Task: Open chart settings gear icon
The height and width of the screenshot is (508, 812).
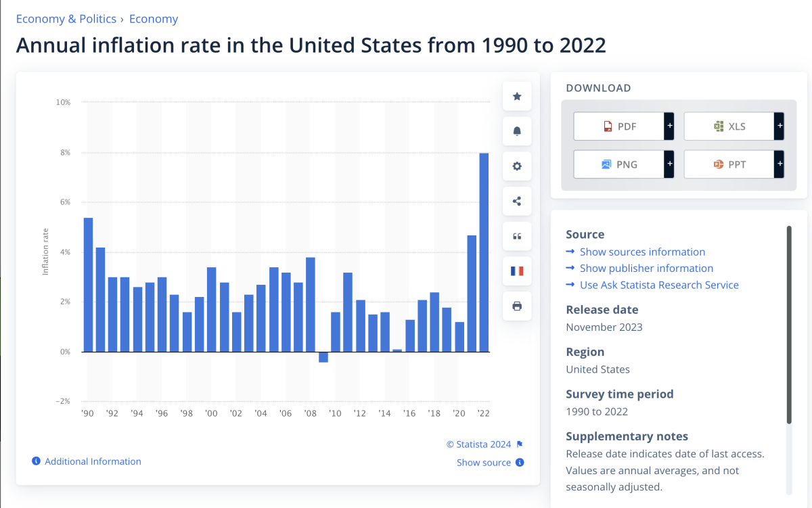Action: (517, 166)
